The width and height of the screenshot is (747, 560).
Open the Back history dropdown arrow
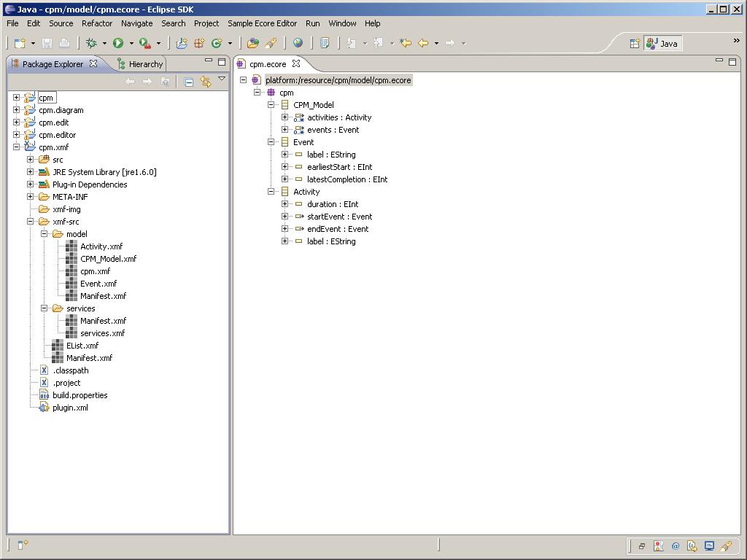tap(436, 43)
